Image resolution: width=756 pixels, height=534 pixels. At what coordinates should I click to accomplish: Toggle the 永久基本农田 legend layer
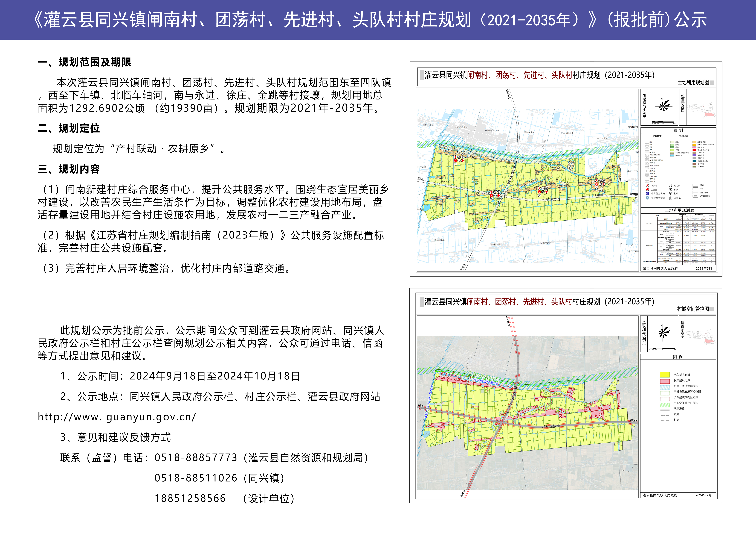(665, 375)
